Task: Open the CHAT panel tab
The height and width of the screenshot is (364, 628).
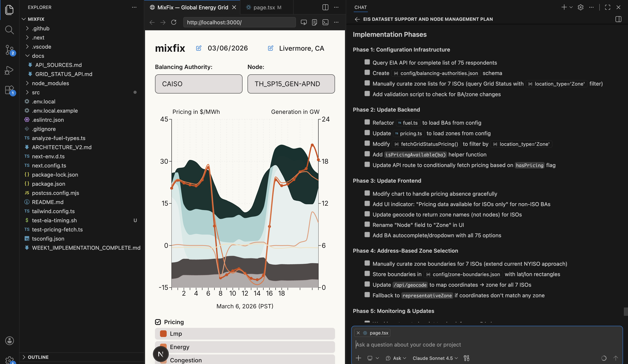Action: pyautogui.click(x=360, y=7)
